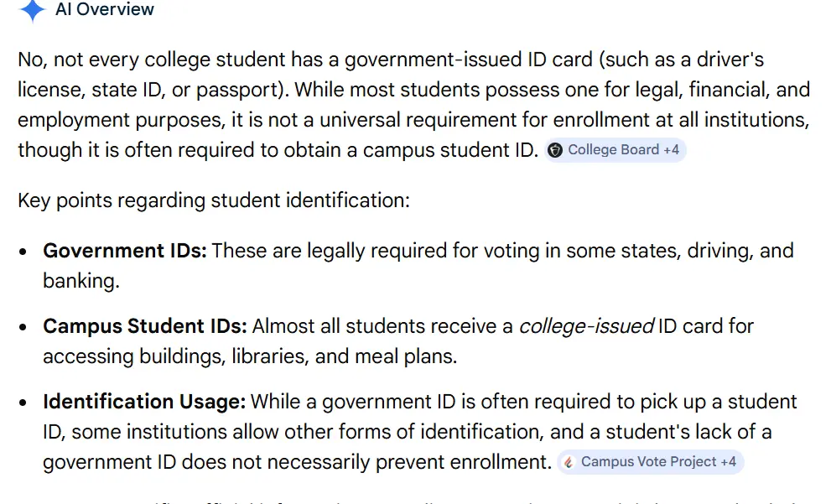
Task: Click the bold Identification Usage label
Action: 144,402
